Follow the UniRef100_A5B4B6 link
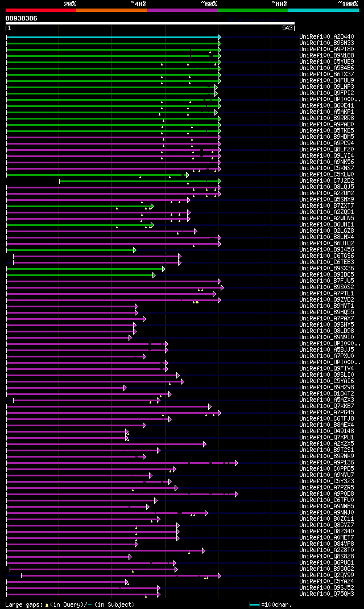Image resolution: width=364 pixels, height=609 pixels. tap(326, 68)
